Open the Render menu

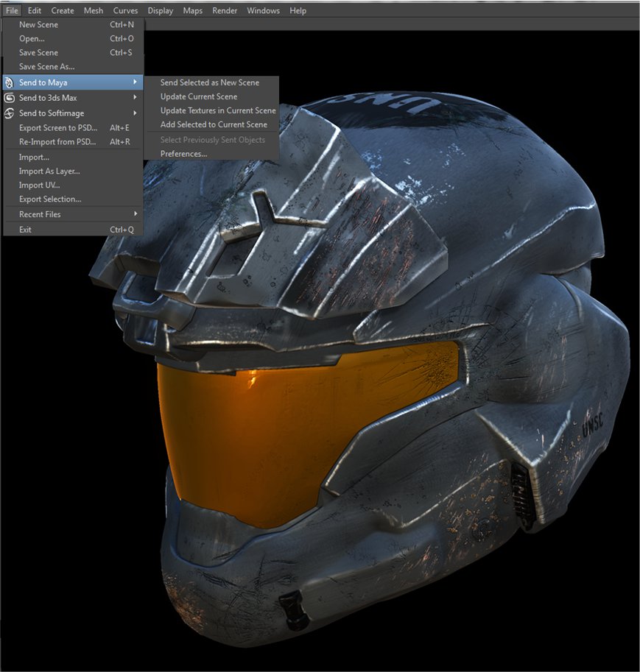click(x=225, y=11)
